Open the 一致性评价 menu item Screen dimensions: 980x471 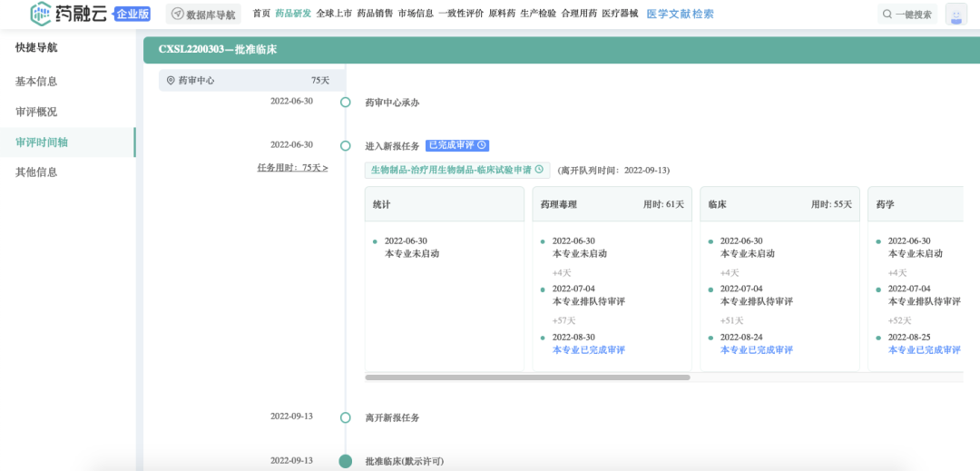click(x=461, y=14)
